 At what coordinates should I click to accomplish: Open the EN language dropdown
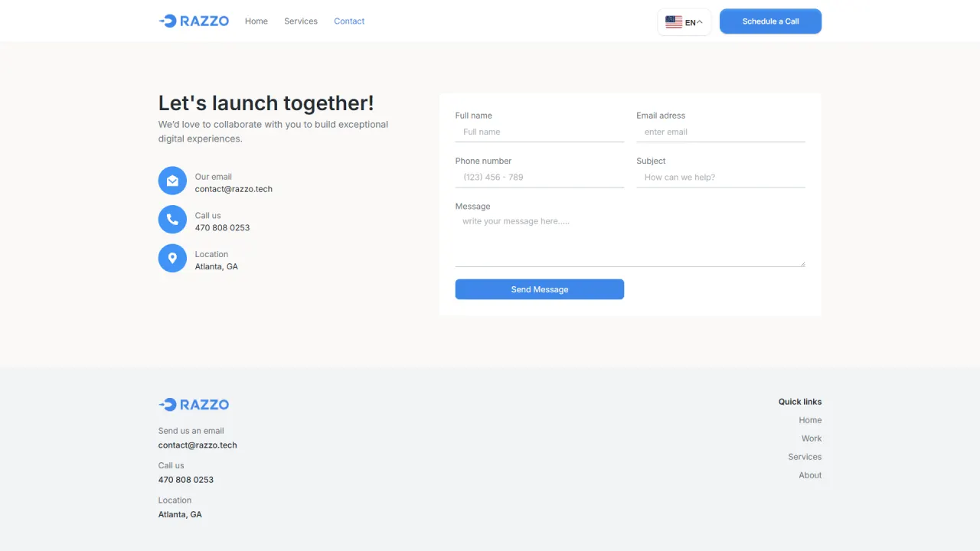coord(684,22)
